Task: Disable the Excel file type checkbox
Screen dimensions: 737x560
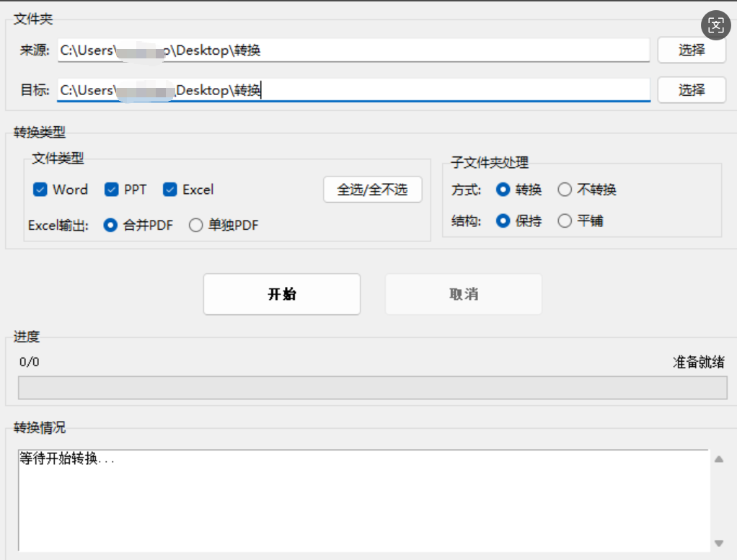Action: tap(170, 190)
